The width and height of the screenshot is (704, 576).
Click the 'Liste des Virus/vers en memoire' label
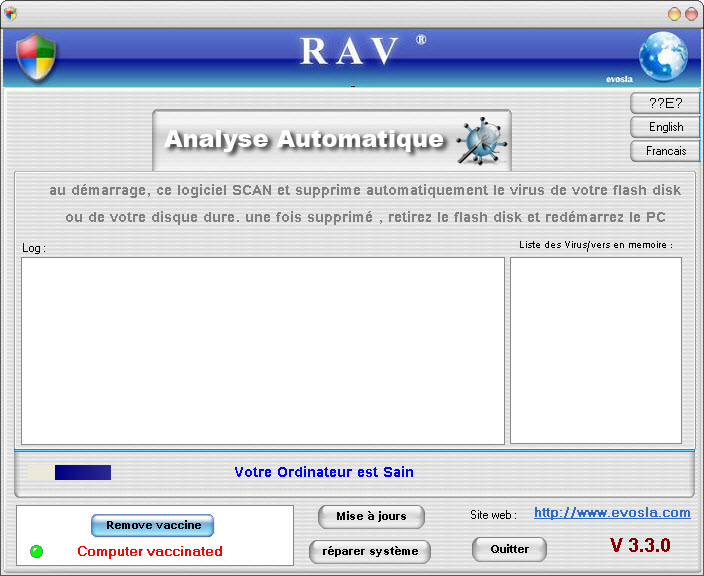[x=596, y=245]
